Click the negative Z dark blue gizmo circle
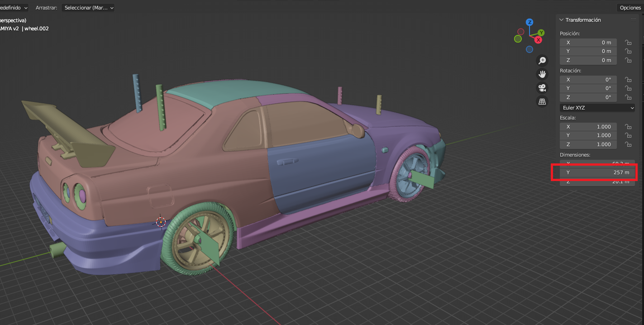This screenshot has height=325, width=644. coord(530,49)
